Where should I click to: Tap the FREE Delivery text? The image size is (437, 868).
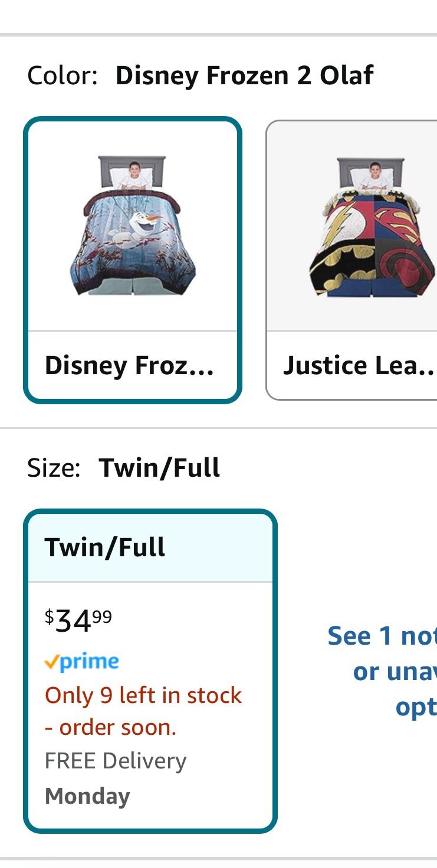tap(116, 761)
